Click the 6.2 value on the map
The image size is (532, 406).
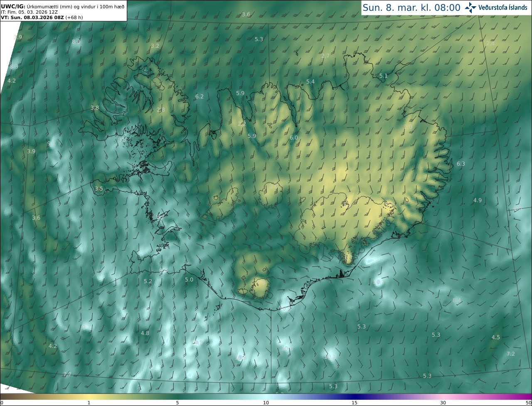pos(199,97)
